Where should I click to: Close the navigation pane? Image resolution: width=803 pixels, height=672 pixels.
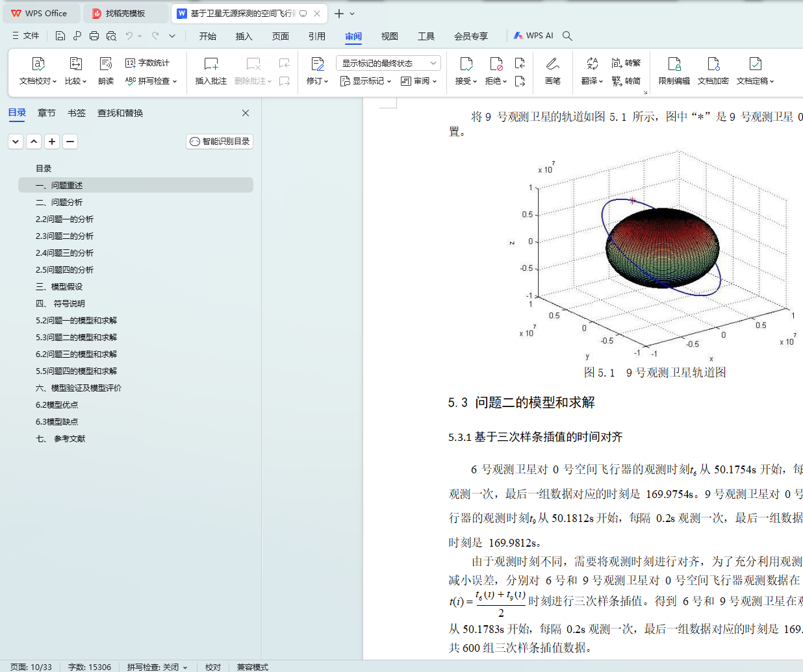click(x=246, y=113)
